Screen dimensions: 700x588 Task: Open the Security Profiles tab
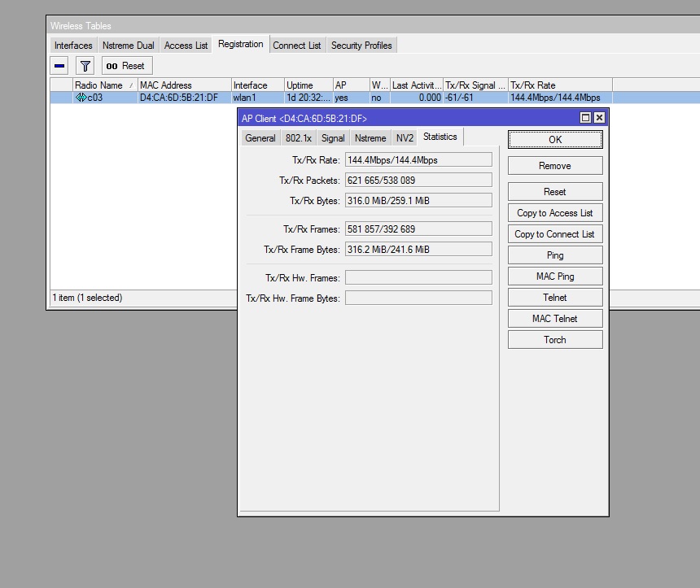tap(361, 46)
